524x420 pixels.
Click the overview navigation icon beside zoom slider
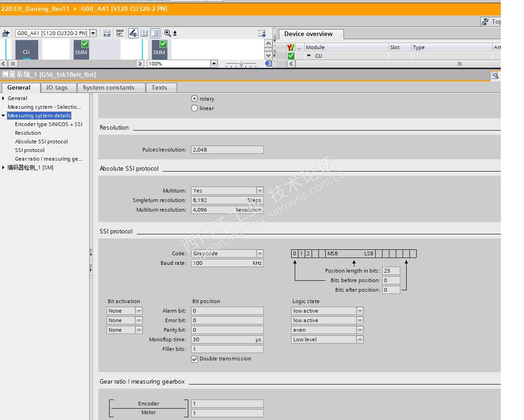click(268, 64)
